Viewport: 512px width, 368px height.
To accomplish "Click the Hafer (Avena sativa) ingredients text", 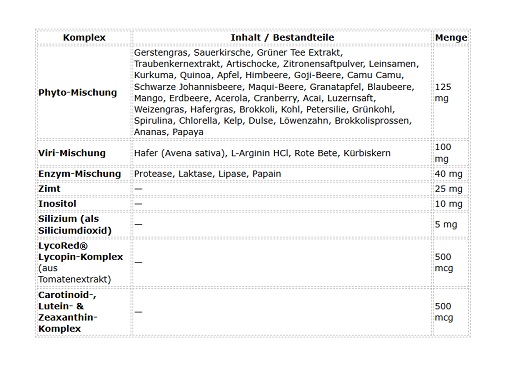I will click(262, 153).
